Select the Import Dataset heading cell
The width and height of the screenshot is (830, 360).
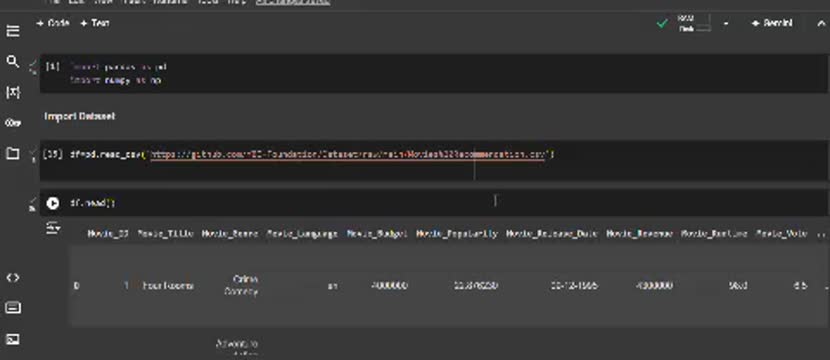(79, 116)
